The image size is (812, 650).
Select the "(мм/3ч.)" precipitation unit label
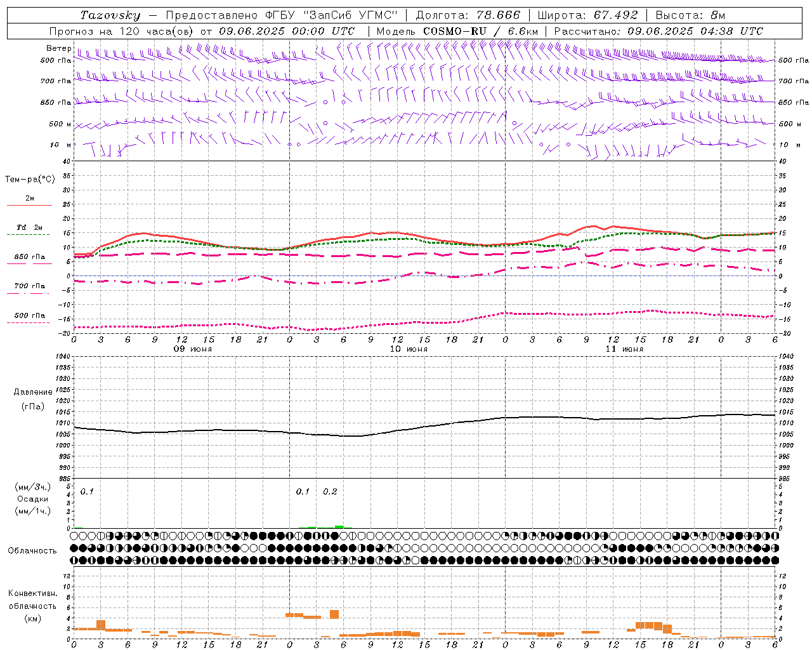point(33,487)
